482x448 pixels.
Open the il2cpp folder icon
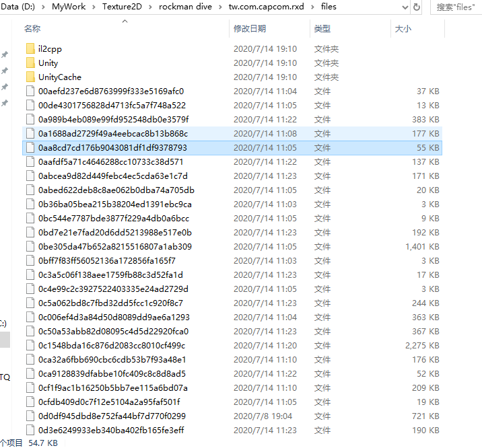point(30,48)
